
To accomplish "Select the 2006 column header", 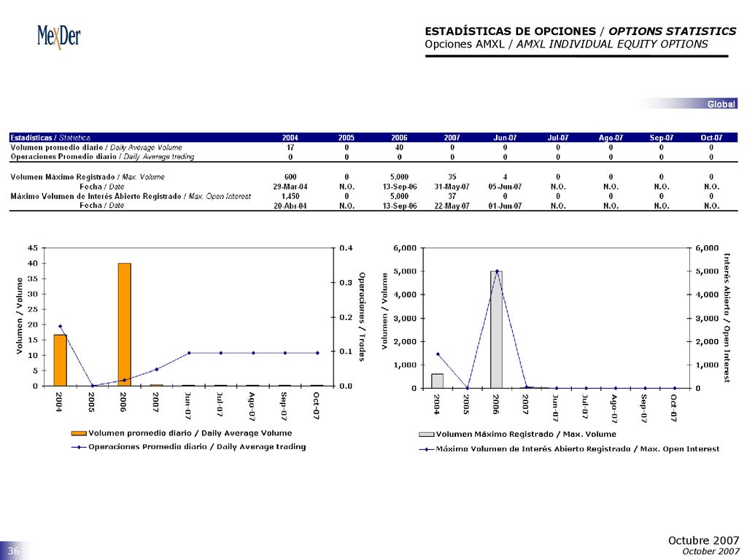I will [399, 138].
